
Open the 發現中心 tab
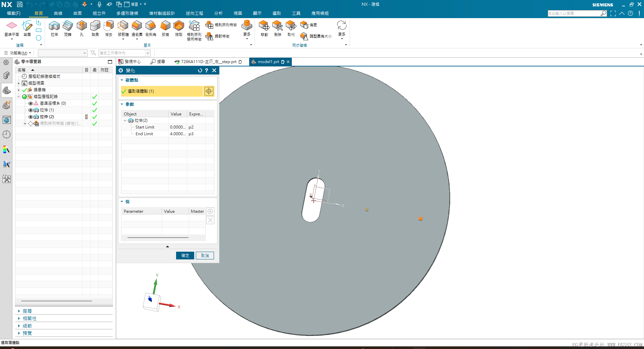[129, 62]
